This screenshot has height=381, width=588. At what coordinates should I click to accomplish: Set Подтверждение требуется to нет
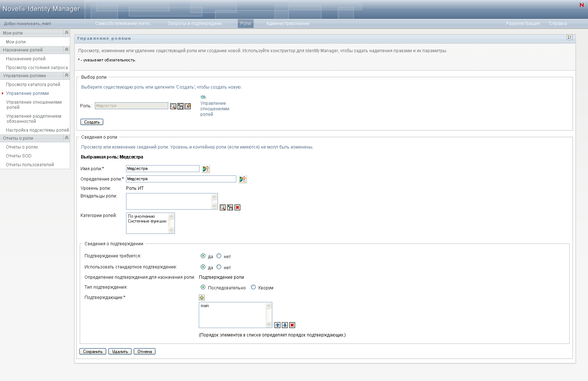[219, 256]
